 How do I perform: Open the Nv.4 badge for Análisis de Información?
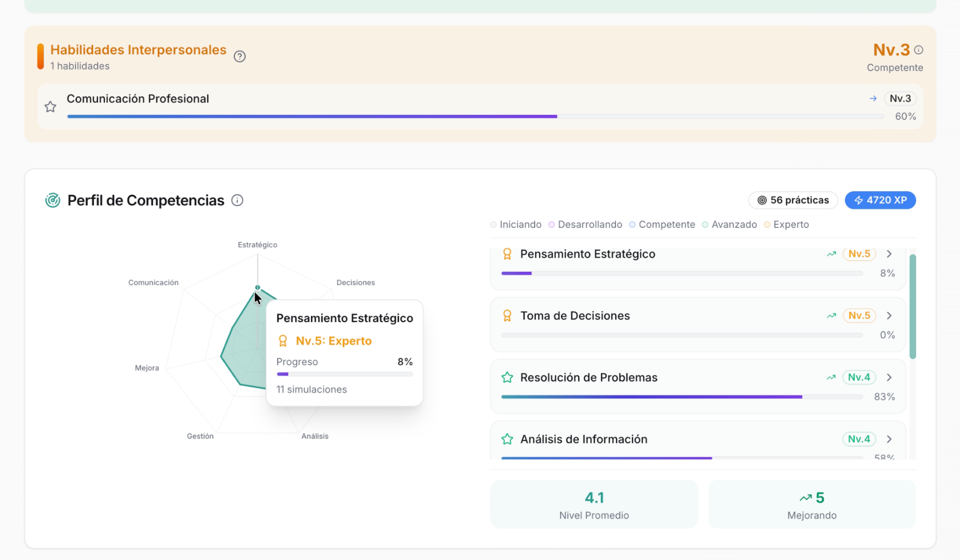click(x=859, y=439)
